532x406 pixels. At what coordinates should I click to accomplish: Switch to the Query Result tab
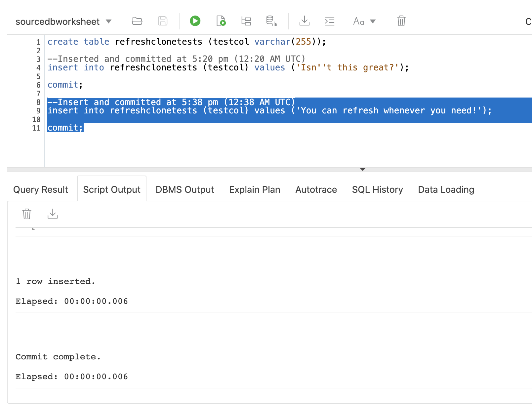pos(40,189)
